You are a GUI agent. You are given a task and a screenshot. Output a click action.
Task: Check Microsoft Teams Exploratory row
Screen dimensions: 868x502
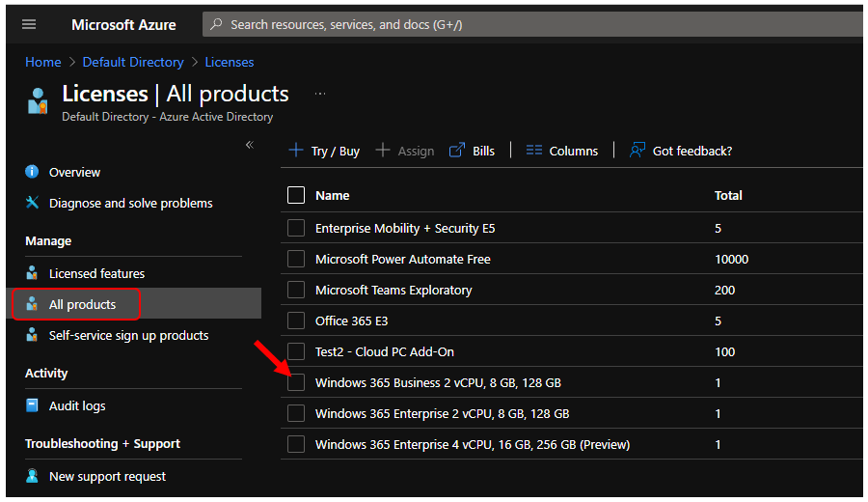(x=296, y=290)
